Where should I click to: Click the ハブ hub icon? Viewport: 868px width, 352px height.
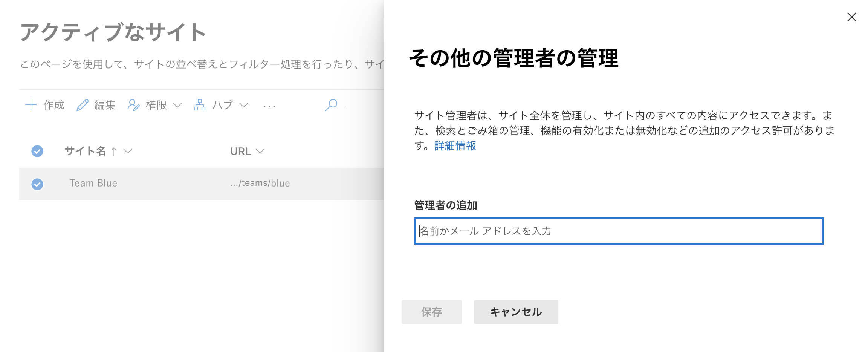tap(200, 105)
